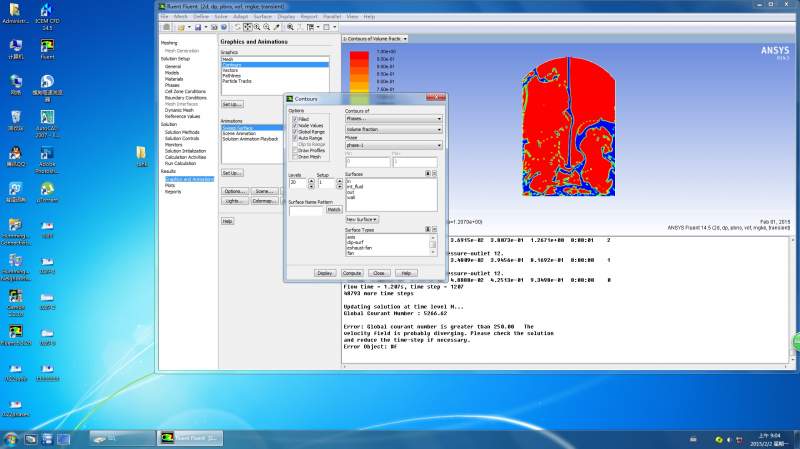Open the File menu
800x449 pixels.
click(x=164, y=16)
